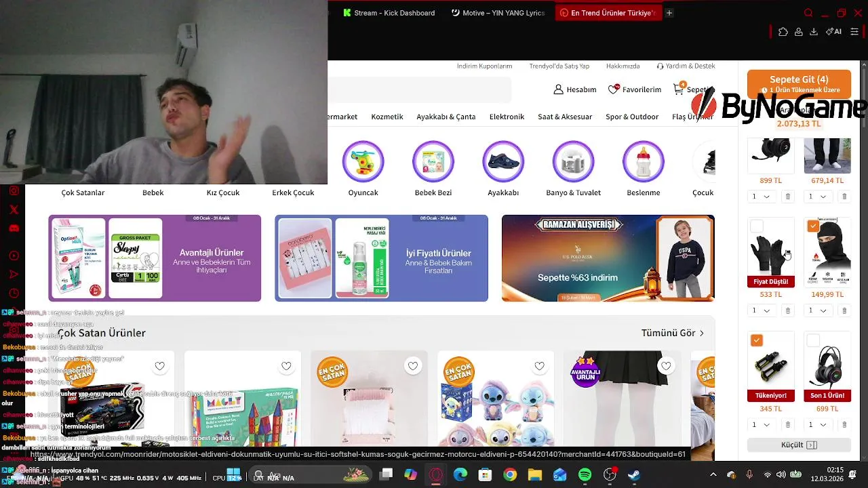Image resolution: width=868 pixels, height=488 pixels.
Task: Show hidden system tray icons
Action: 713,474
